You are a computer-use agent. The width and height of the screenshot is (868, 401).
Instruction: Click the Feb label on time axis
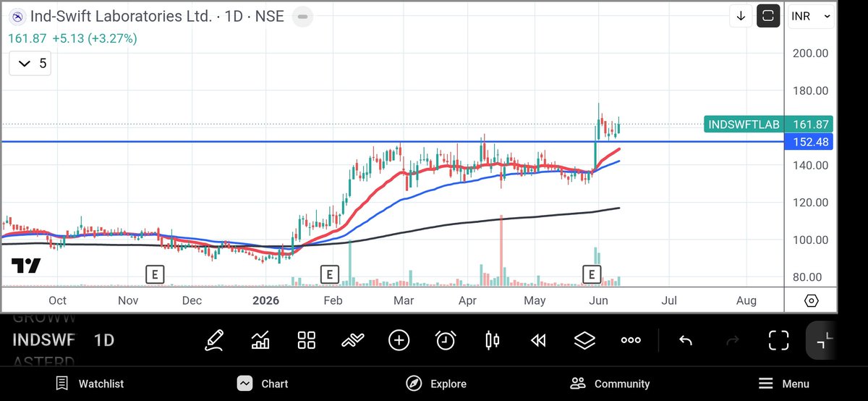[x=333, y=300]
